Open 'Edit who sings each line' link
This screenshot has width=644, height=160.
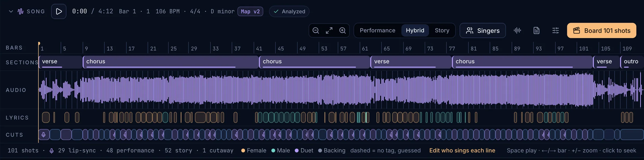[462, 151]
